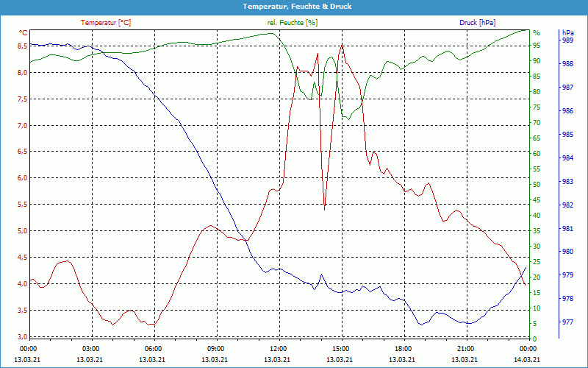Viewport: 588px width, 368px height.
Task: Click the 95 humidity axis value
Action: 537,46
